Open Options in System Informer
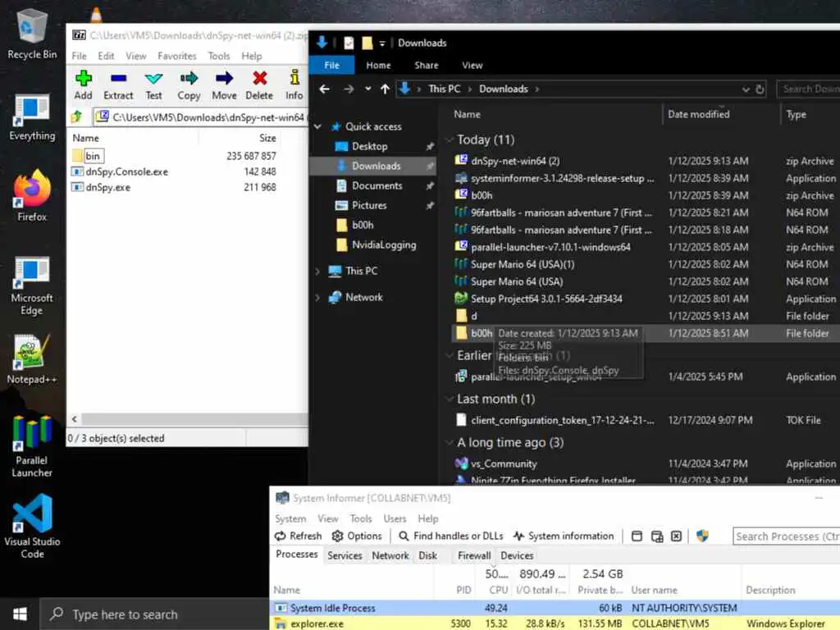 click(357, 536)
